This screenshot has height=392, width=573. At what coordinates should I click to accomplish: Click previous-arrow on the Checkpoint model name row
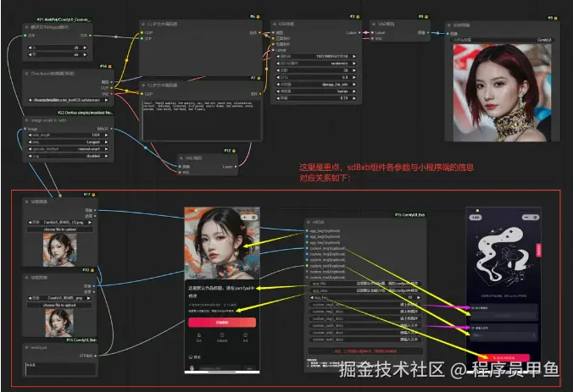pos(30,100)
